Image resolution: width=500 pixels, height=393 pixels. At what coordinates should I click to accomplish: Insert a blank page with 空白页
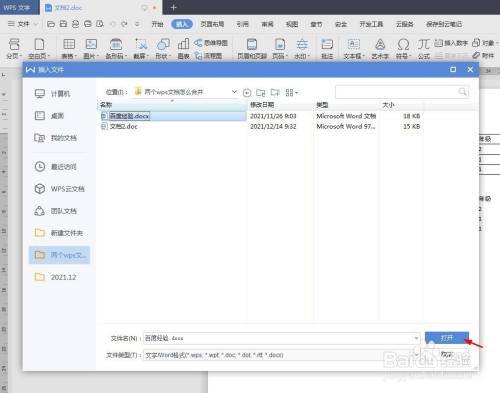39,49
